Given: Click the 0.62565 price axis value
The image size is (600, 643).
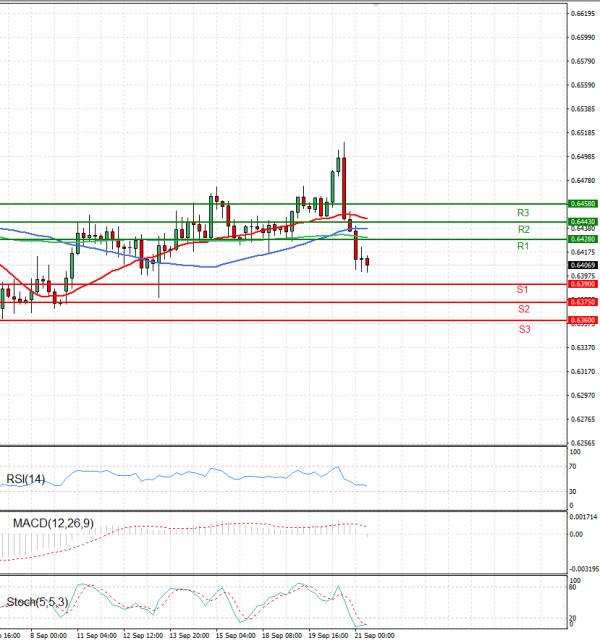Looking at the screenshot, I should pyautogui.click(x=583, y=443).
